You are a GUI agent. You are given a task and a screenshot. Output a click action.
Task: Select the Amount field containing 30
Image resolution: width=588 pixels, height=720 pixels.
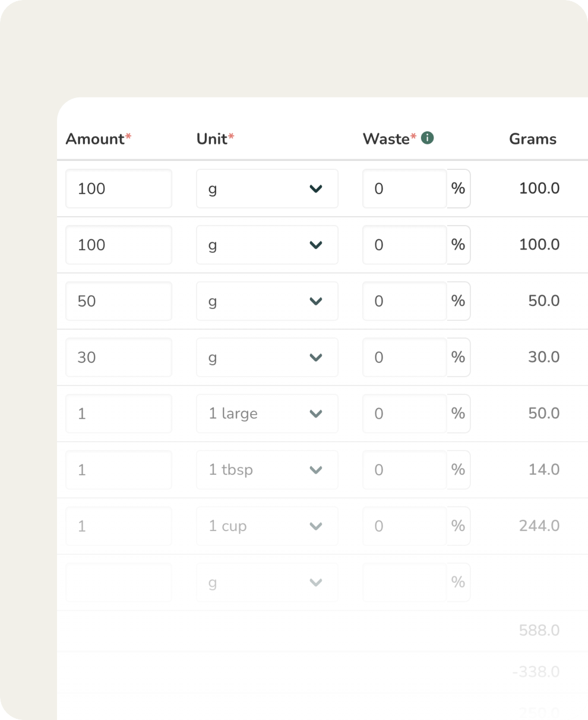pyautogui.click(x=119, y=358)
